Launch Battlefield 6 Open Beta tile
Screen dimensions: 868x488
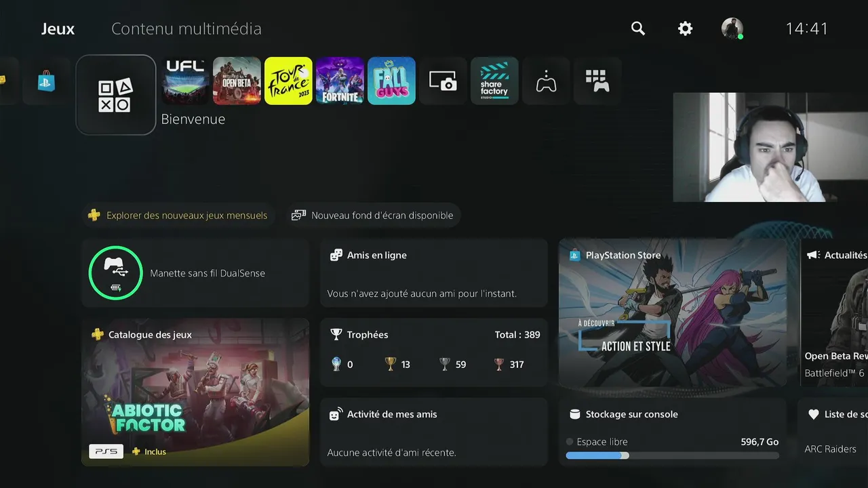pos(237,81)
